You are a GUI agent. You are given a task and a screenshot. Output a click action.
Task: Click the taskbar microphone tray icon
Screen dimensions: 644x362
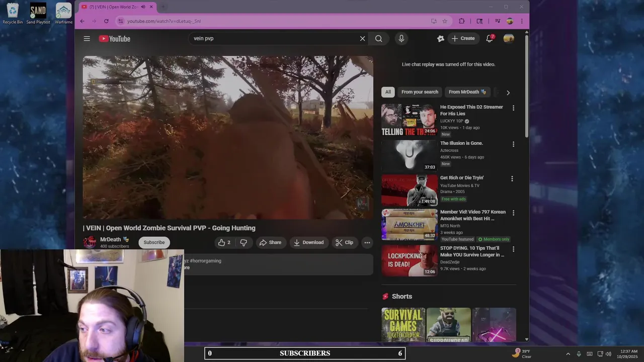point(579,354)
